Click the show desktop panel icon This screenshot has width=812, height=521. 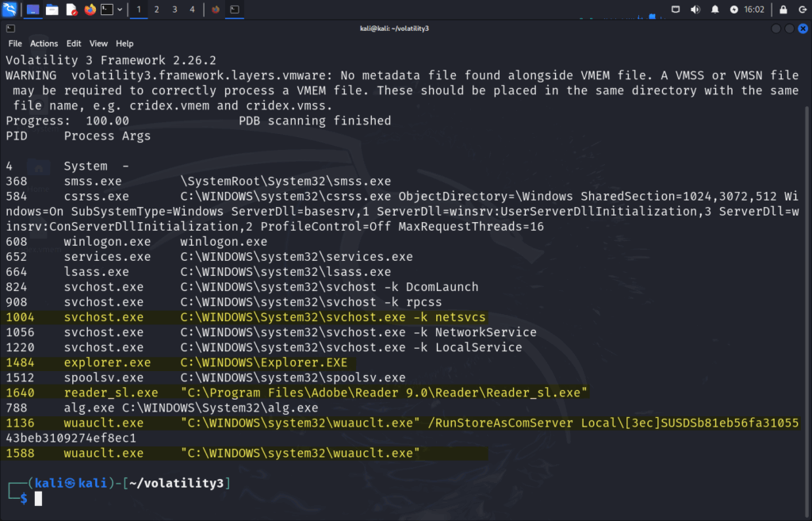[x=33, y=10]
